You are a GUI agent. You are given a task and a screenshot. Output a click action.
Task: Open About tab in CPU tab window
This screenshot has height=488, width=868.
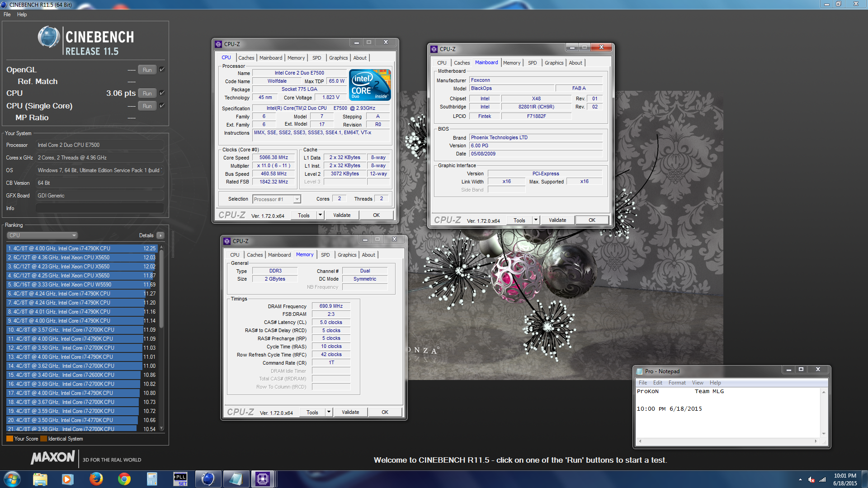click(x=360, y=58)
